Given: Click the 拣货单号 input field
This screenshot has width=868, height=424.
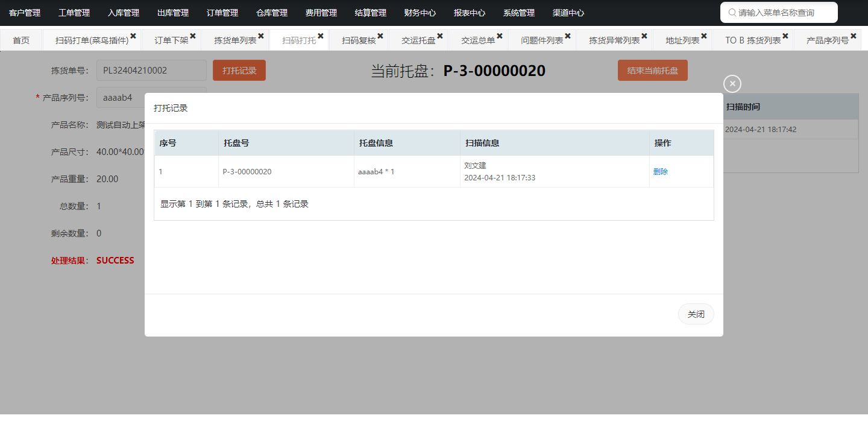Looking at the screenshot, I should click(x=151, y=70).
